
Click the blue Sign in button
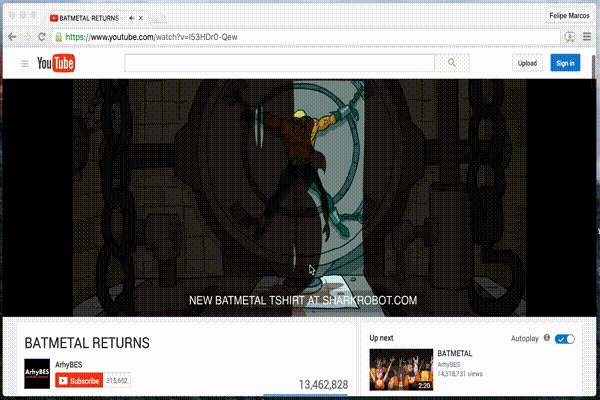[565, 63]
